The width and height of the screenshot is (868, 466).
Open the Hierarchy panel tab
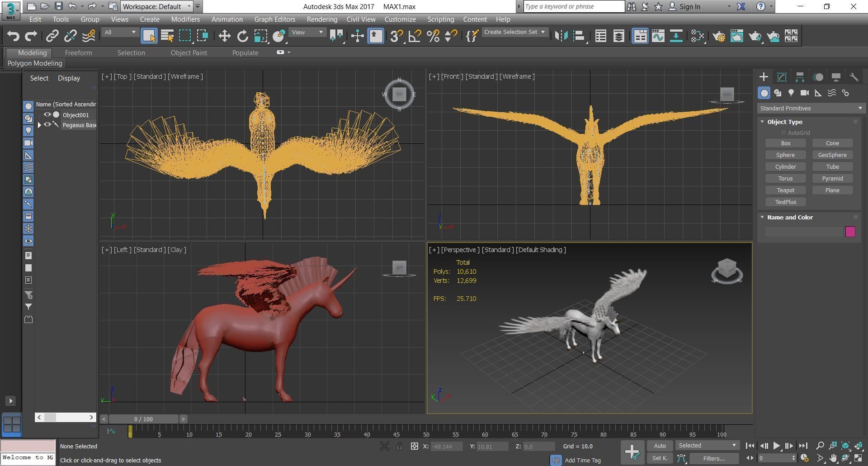800,77
